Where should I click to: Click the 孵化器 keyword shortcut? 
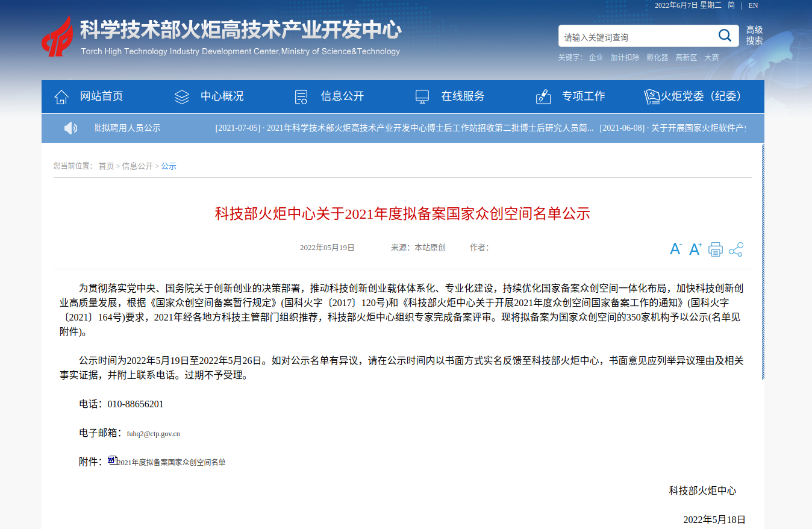pos(657,58)
